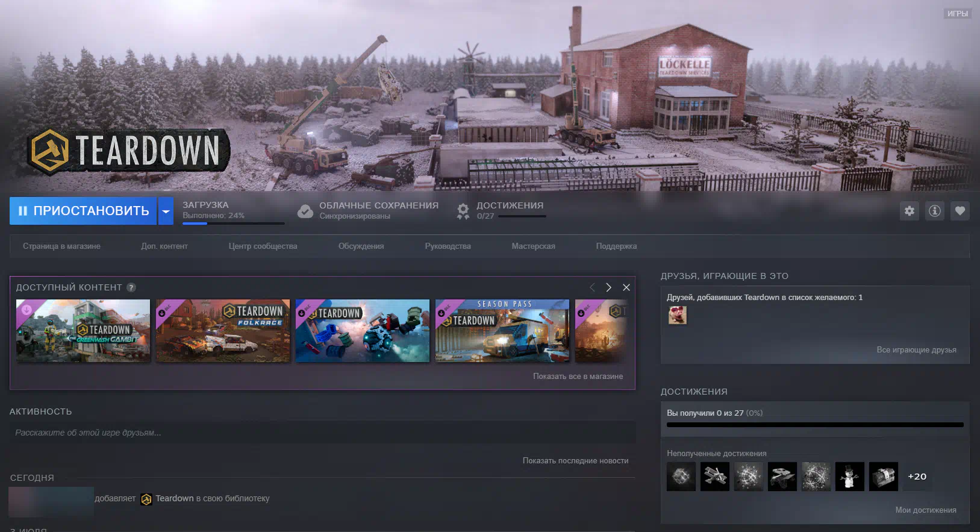The width and height of the screenshot is (980, 532).
Task: Open the fifth locked achievement sparkle icon
Action: coord(816,477)
